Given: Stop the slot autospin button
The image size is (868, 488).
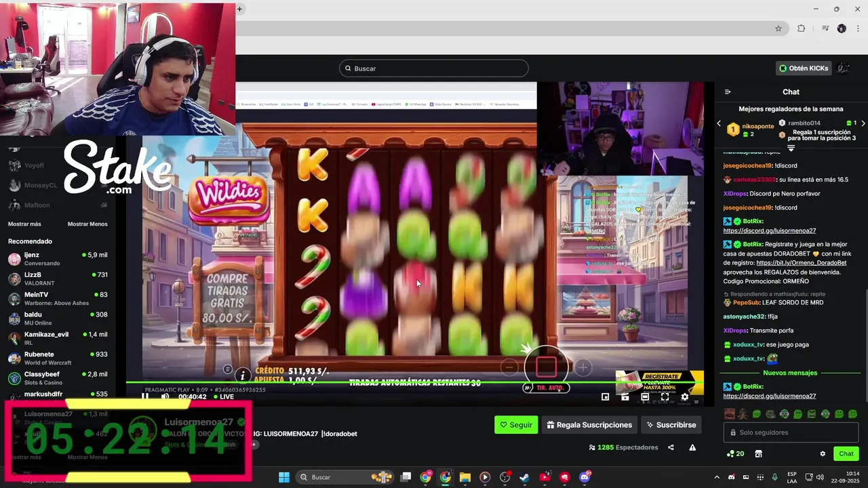Looking at the screenshot, I should tap(546, 367).
